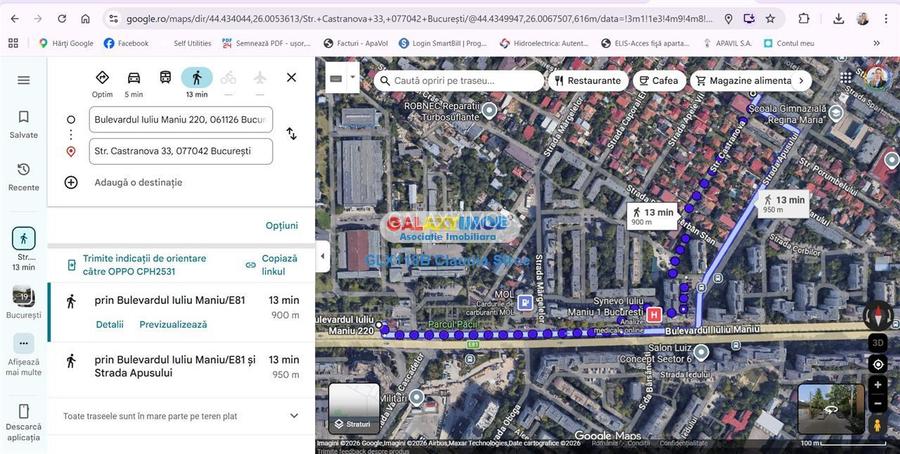900x454 pixels.
Task: Go back in browser
Action: tap(15, 19)
